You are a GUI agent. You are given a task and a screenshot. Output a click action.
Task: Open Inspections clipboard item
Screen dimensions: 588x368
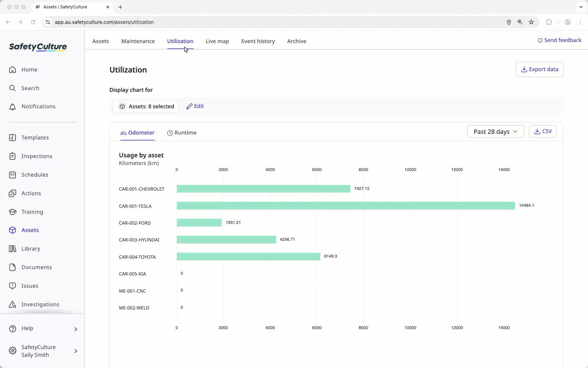click(30, 156)
